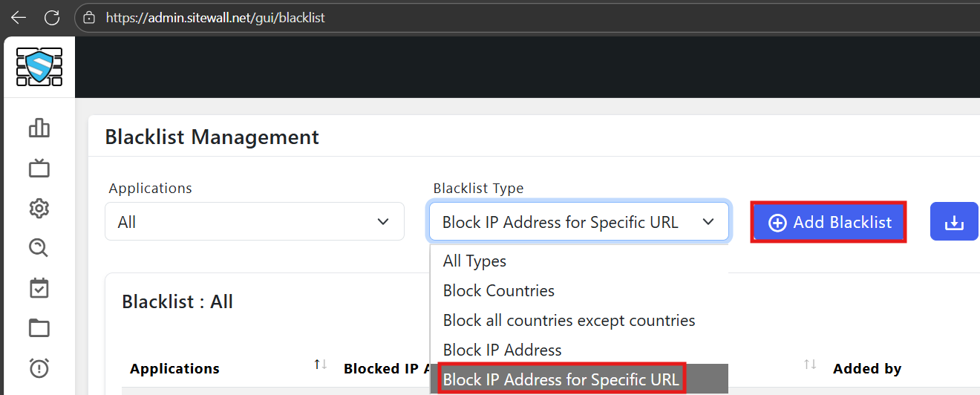This screenshot has height=395, width=980.
Task: Open the TV monitor sidebar icon
Action: click(x=39, y=169)
